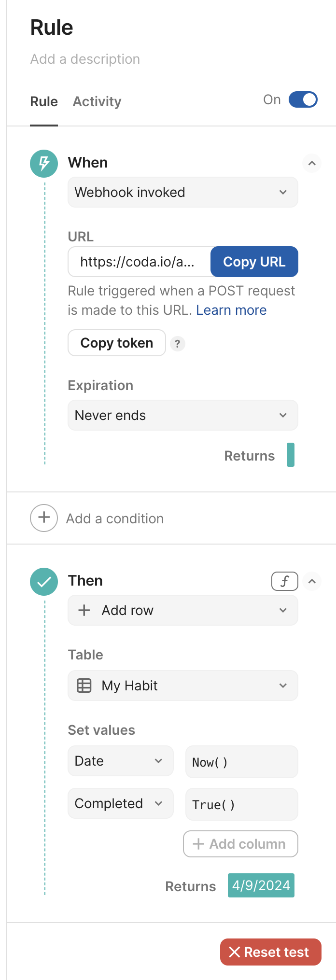Click the teal Returns swatch under When
The width and height of the screenshot is (336, 980).
(x=291, y=455)
